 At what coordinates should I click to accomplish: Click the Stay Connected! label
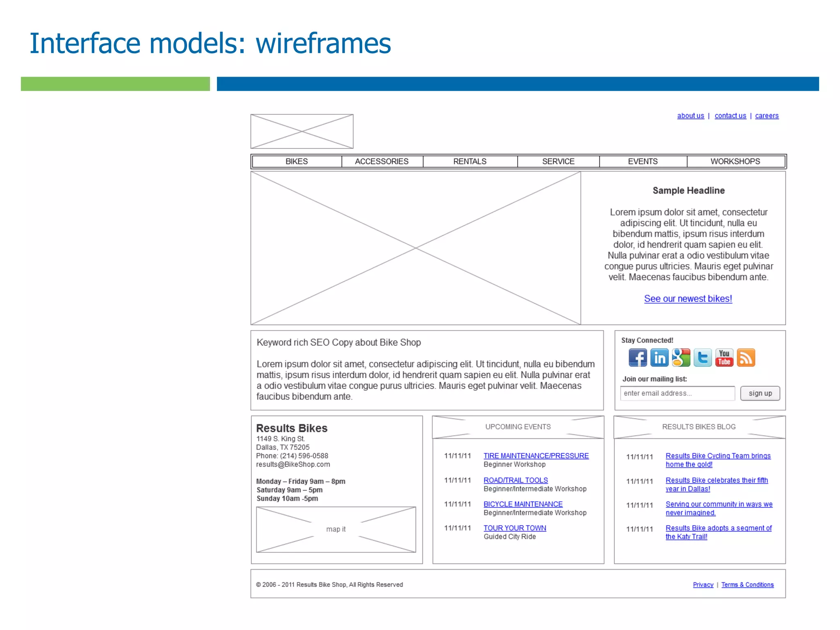tap(647, 340)
